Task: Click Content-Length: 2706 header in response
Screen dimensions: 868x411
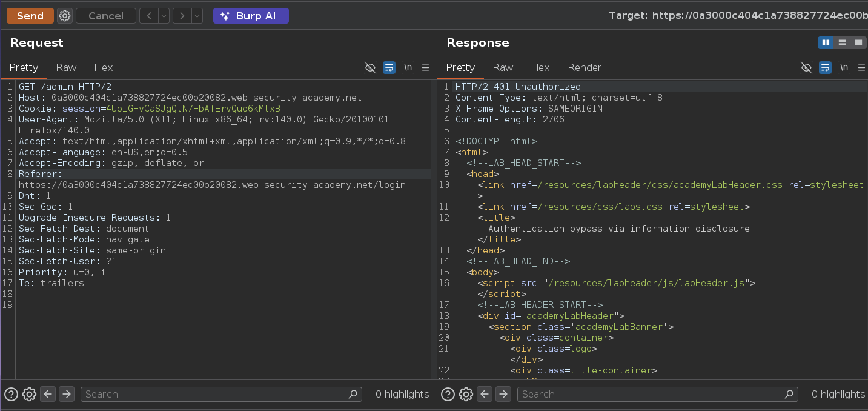Action: [x=510, y=119]
